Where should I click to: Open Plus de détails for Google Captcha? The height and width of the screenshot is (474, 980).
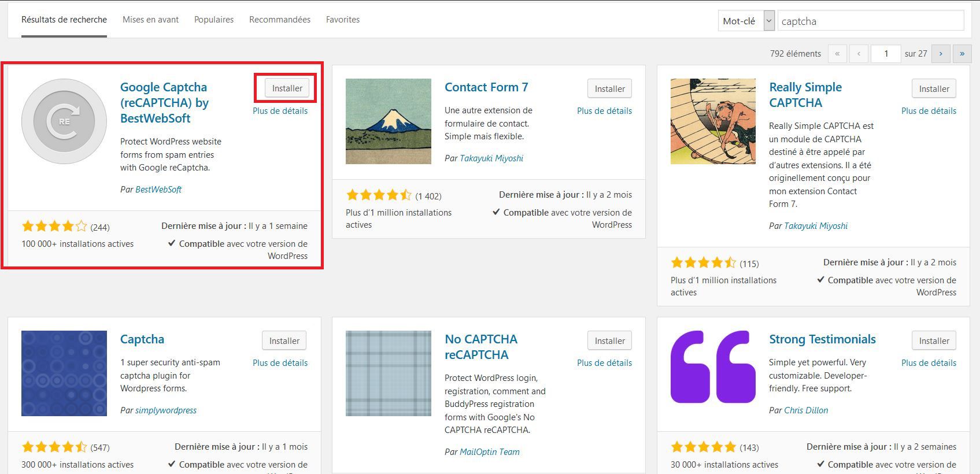click(x=280, y=111)
